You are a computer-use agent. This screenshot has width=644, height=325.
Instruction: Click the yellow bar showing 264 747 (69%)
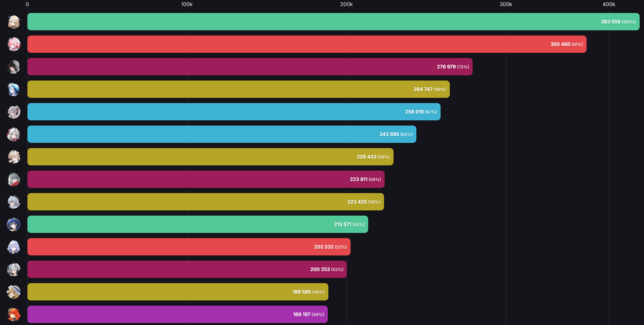click(239, 89)
